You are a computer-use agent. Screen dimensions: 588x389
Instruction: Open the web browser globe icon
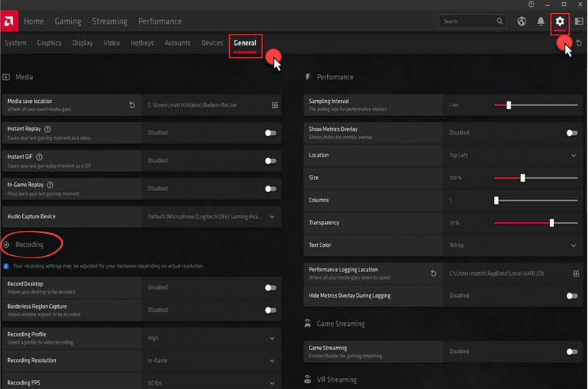pos(521,21)
